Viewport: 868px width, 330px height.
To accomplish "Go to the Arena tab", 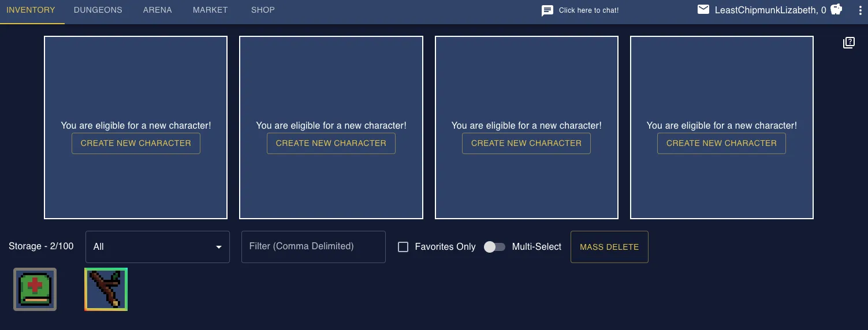I will 158,10.
